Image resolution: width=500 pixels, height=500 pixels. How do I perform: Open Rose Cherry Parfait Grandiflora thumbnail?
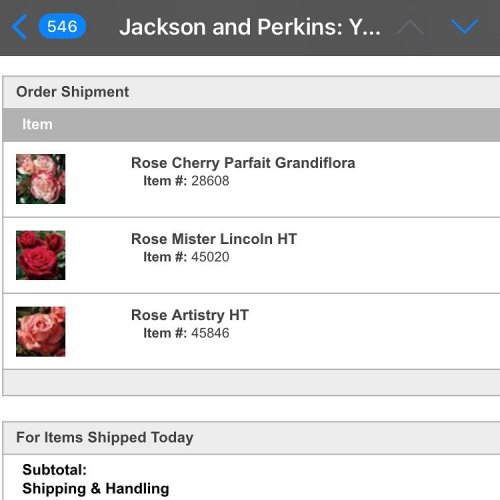point(41,179)
